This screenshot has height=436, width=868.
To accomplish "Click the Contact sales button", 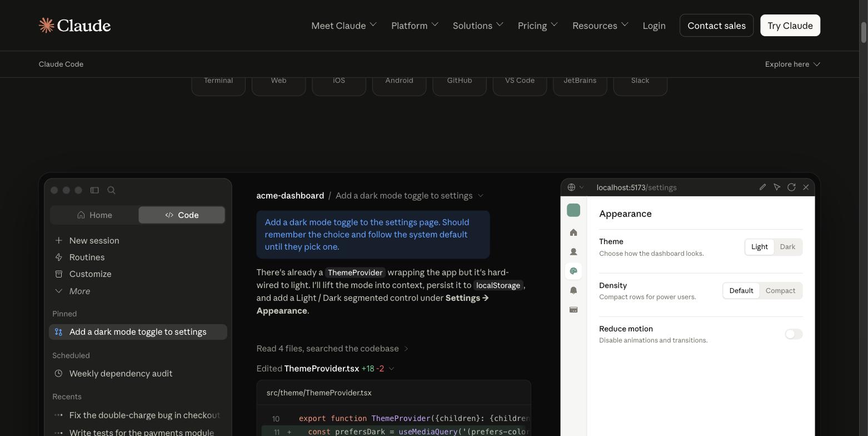I will pyautogui.click(x=716, y=26).
